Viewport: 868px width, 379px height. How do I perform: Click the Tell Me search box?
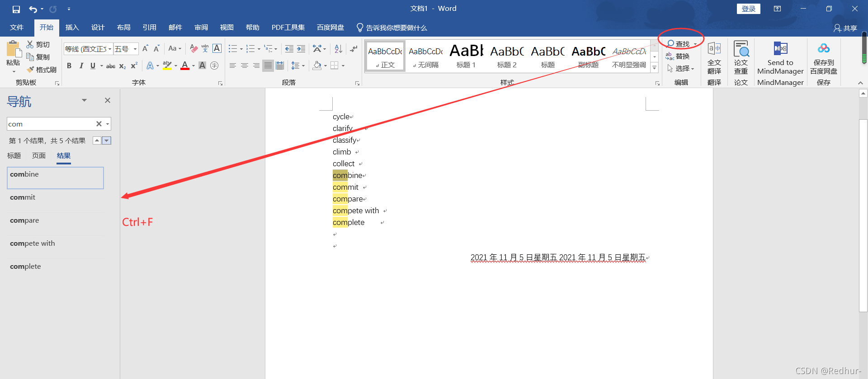pos(392,28)
